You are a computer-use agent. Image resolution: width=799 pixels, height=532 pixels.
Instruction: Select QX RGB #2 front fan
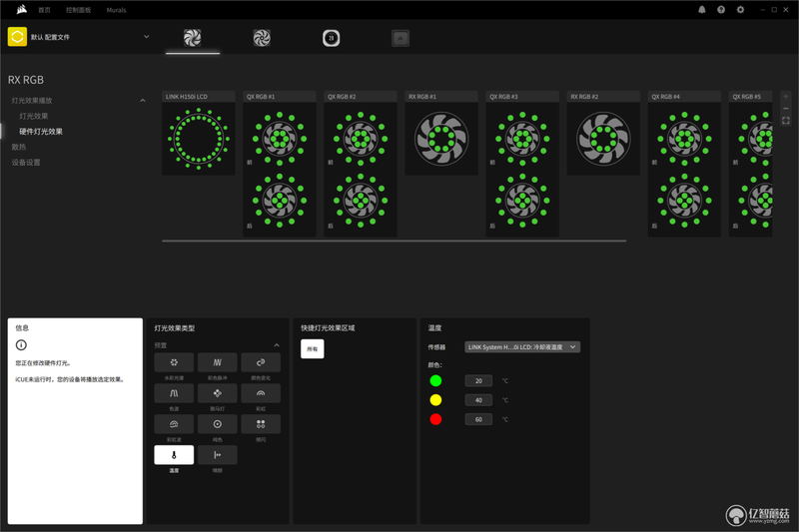(x=361, y=139)
